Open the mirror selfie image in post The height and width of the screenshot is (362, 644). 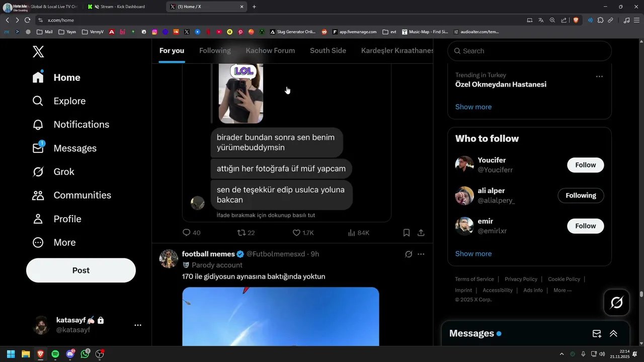[x=241, y=94]
